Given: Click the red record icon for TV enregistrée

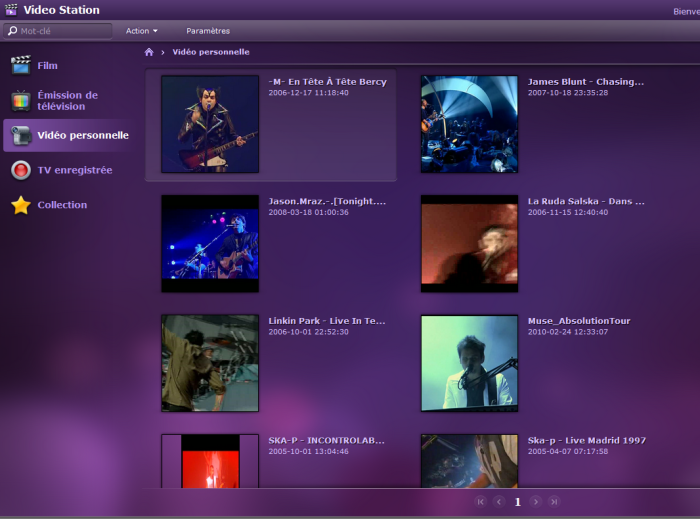Looking at the screenshot, I should [x=20, y=170].
